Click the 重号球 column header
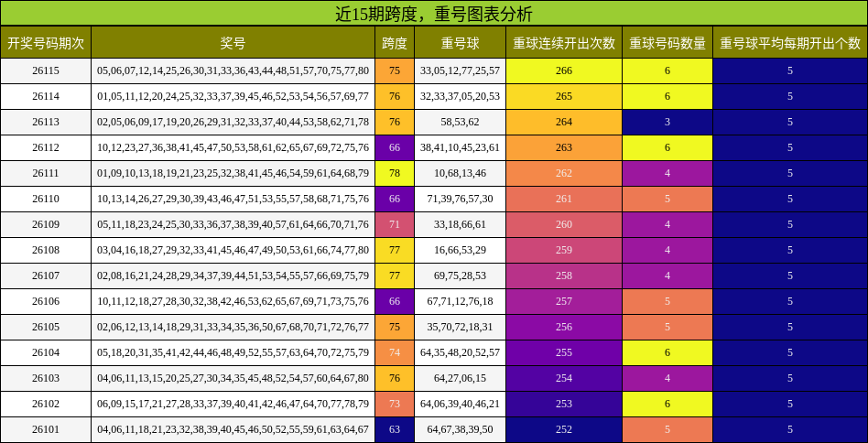This screenshot has width=868, height=443. (460, 43)
